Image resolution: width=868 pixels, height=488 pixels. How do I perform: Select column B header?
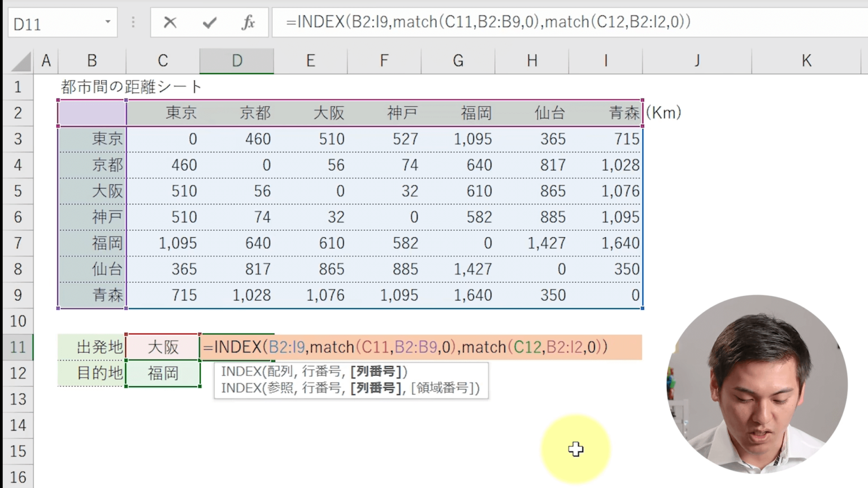pyautogui.click(x=92, y=60)
